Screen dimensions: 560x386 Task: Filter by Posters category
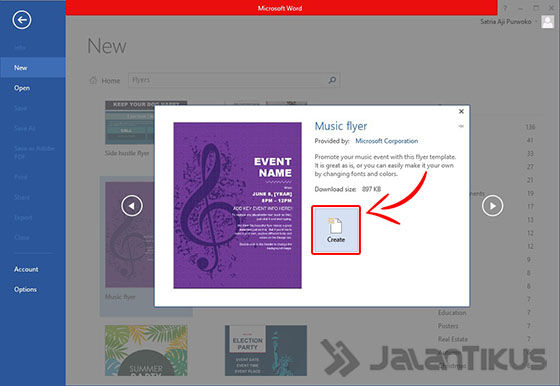[448, 326]
